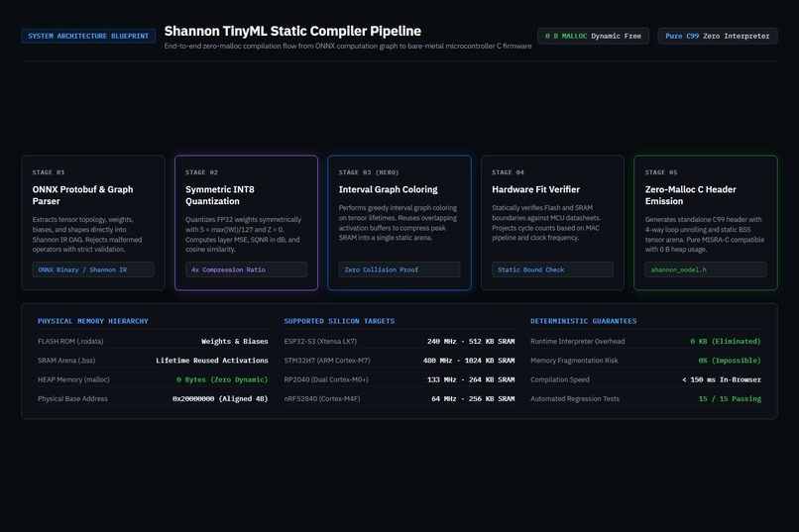Select the '480 MHz · 1024 KB SRAM' value
Viewport: 799px width, 532px height.
pyautogui.click(x=469, y=361)
